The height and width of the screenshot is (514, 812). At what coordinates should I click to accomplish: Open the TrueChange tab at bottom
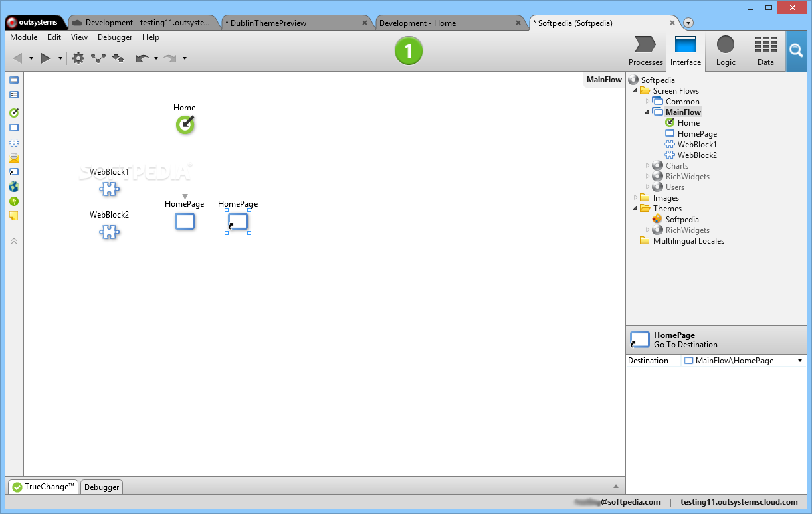click(43, 487)
